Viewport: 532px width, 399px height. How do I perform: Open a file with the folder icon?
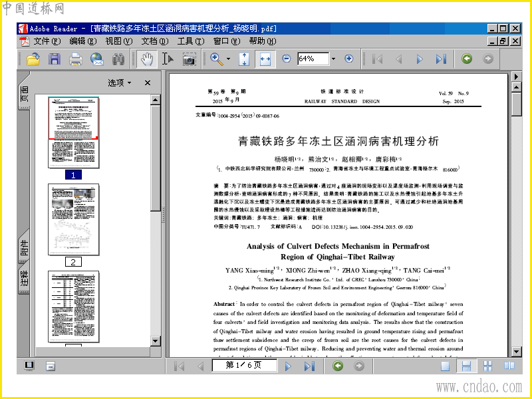(x=33, y=59)
